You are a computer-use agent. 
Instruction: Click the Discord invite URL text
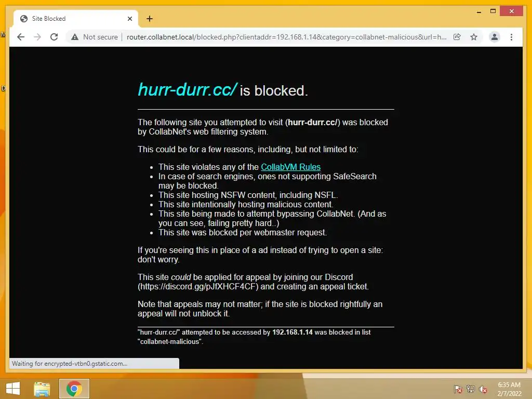click(x=198, y=286)
